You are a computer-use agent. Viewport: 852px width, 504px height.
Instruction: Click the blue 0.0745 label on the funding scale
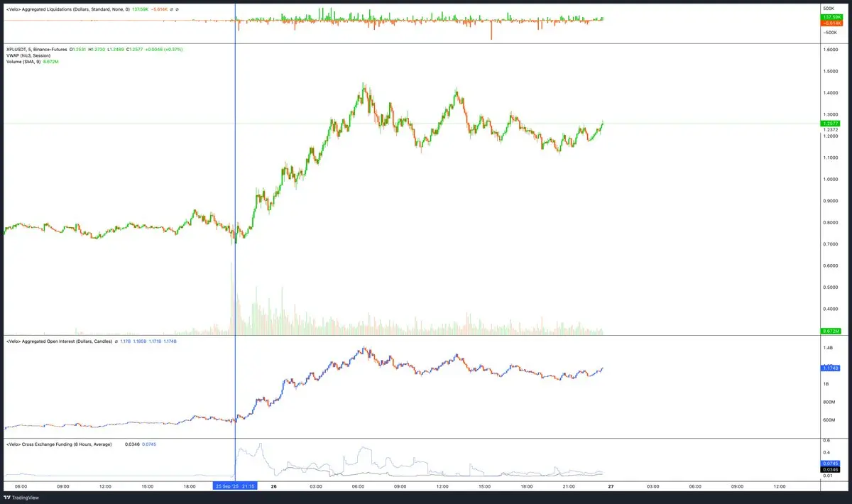click(830, 463)
